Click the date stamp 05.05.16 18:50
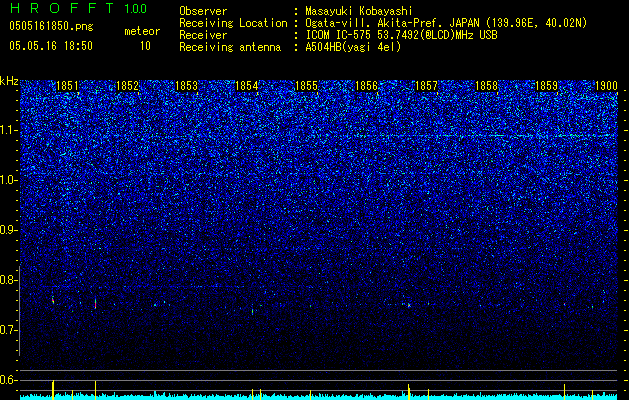This screenshot has height=400, width=629. pyautogui.click(x=51, y=46)
